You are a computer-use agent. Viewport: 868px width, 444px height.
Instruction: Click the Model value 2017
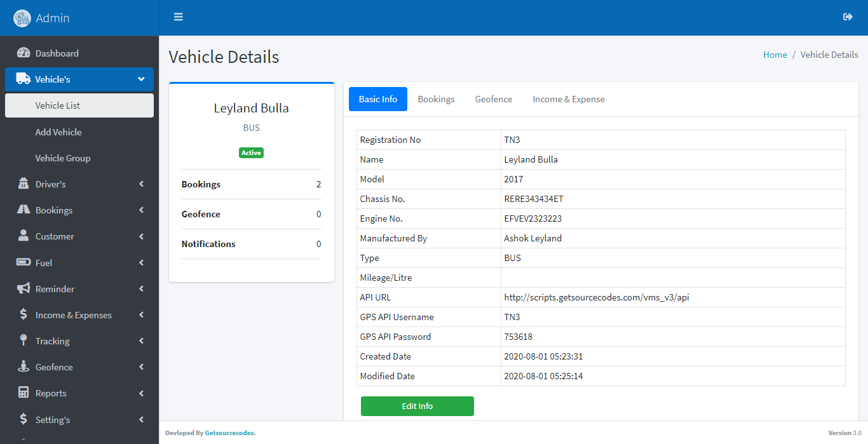(x=514, y=179)
